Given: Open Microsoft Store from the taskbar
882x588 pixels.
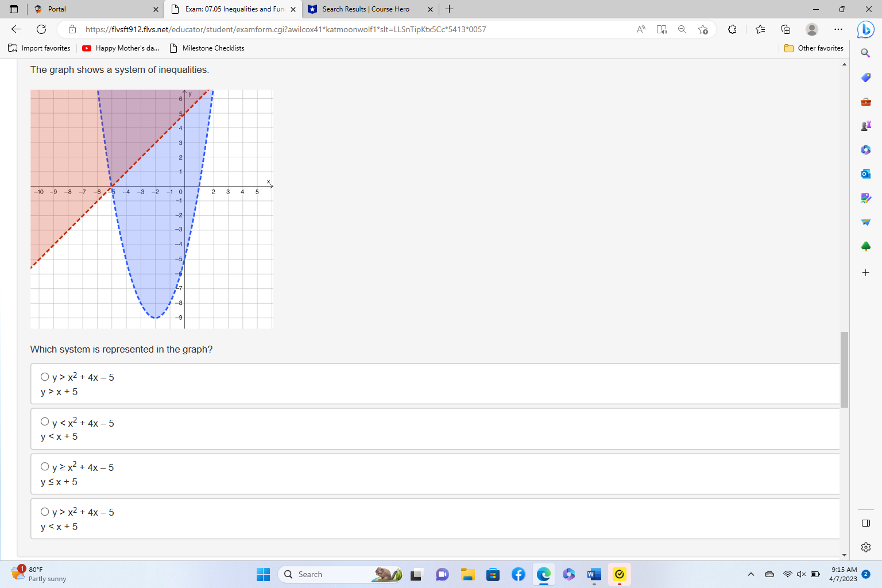Looking at the screenshot, I should click(x=493, y=574).
